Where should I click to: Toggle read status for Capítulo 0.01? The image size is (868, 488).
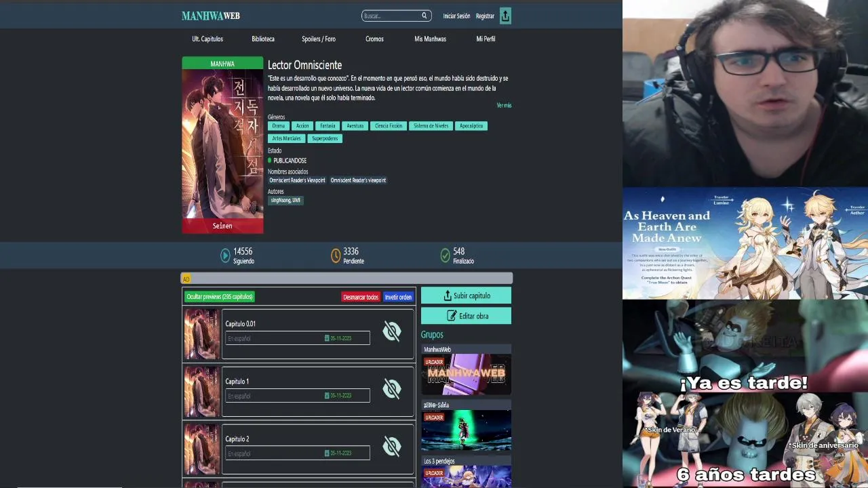(392, 331)
